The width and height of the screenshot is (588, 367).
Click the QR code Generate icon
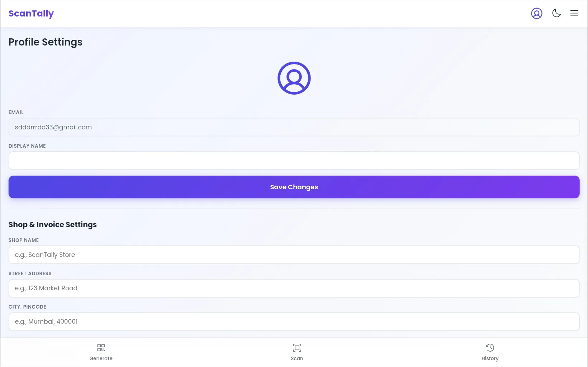[x=101, y=348]
